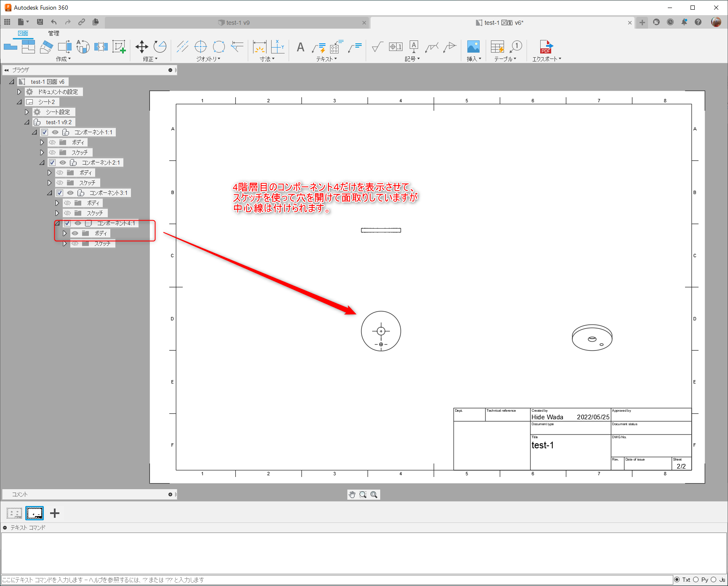
Task: Select the Rotate tool
Action: coord(160,47)
